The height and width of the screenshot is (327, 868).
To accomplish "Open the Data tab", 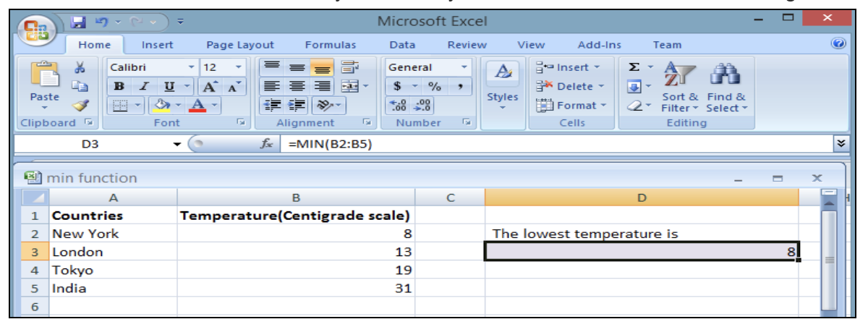I will pos(401,45).
